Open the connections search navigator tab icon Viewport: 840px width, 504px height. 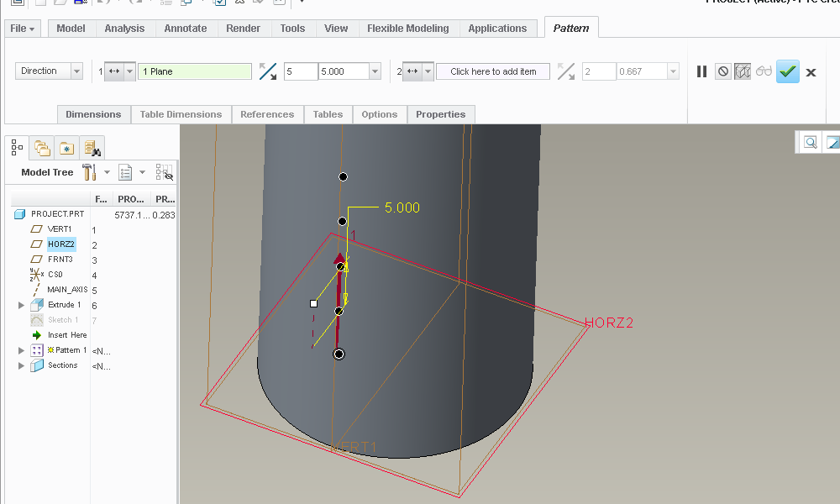[x=92, y=148]
